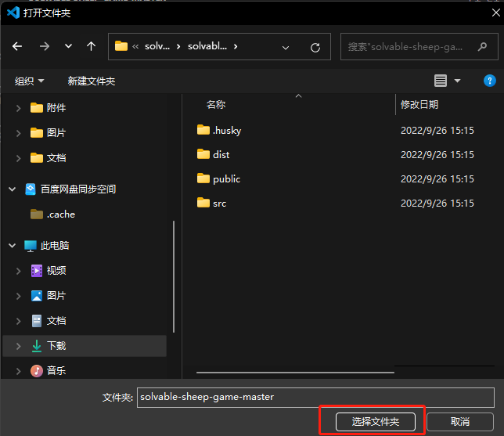Click the public folder icon
Image resolution: width=504 pixels, height=436 pixels.
(x=203, y=178)
